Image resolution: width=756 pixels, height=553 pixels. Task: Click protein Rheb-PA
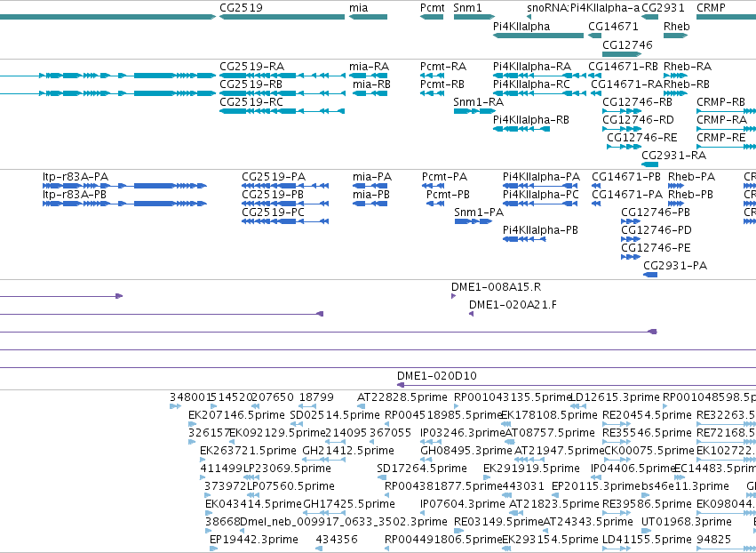pos(676,186)
